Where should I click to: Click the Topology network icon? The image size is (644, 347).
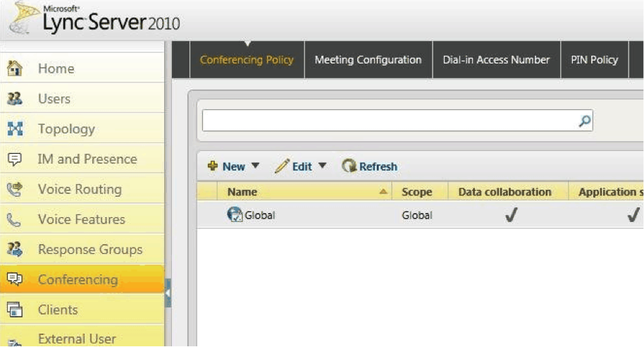pyautogui.click(x=14, y=129)
